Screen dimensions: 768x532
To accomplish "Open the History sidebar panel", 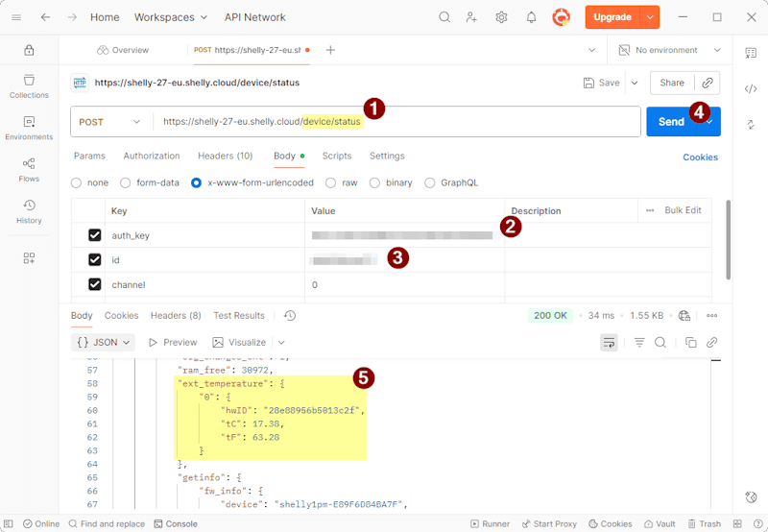I will pos(29,211).
